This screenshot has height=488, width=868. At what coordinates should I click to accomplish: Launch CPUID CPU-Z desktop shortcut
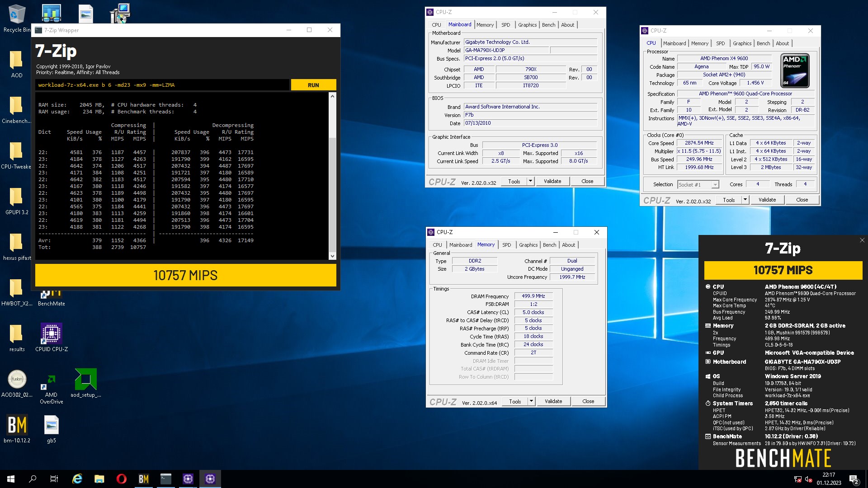52,337
